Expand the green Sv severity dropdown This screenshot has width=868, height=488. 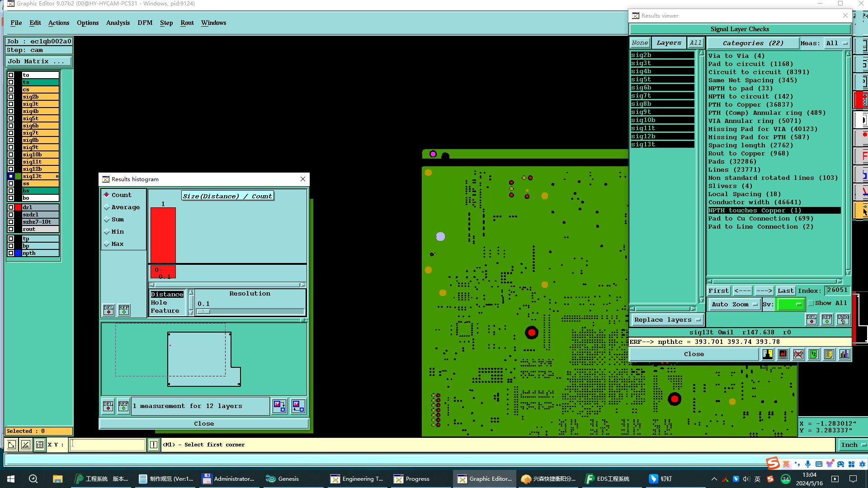(x=791, y=305)
